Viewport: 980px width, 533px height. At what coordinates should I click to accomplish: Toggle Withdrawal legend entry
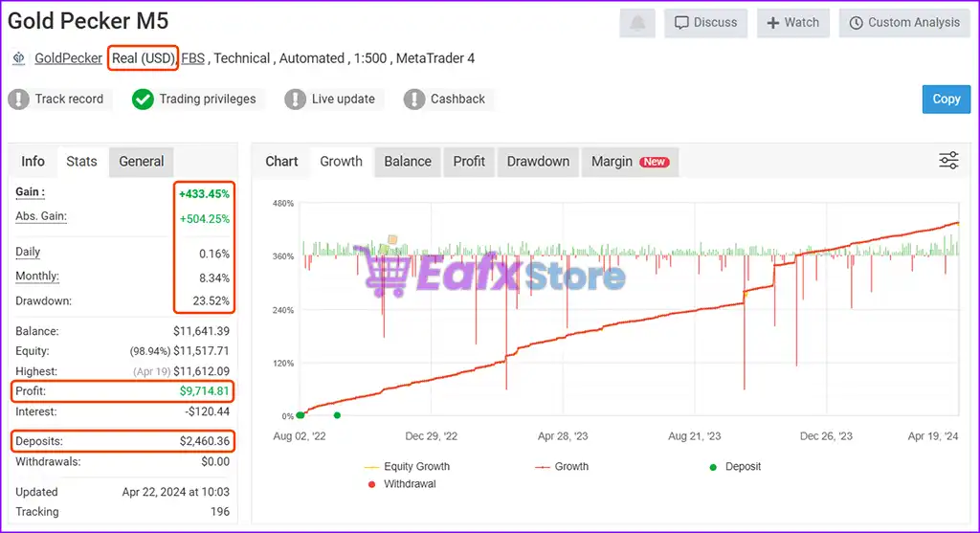pyautogui.click(x=402, y=483)
